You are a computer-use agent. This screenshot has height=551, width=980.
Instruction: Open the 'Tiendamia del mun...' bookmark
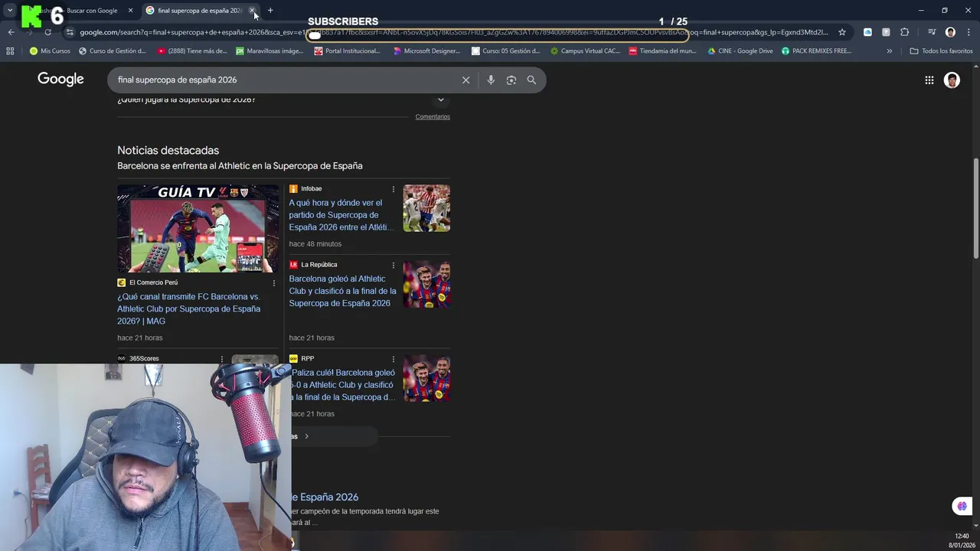pos(662,51)
